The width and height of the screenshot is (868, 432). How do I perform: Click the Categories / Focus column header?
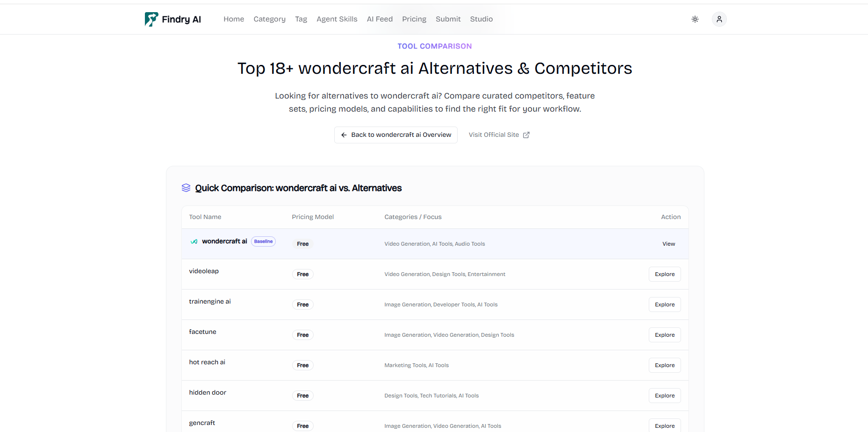point(413,217)
